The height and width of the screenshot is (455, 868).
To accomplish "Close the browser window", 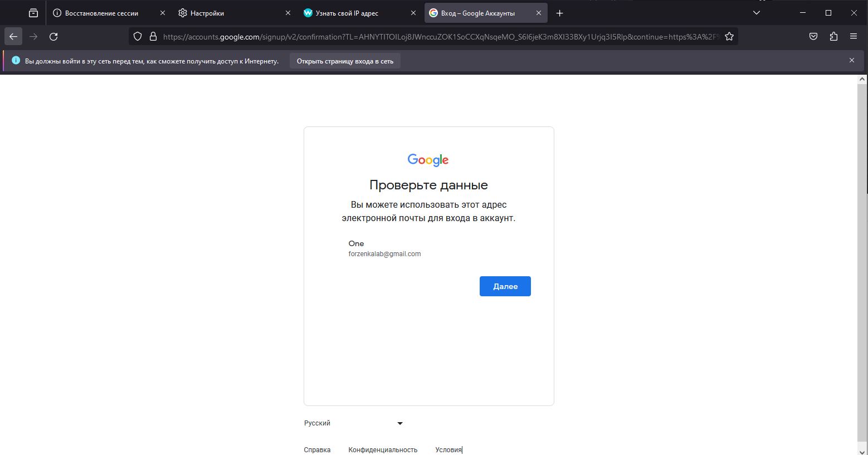I will click(x=854, y=13).
